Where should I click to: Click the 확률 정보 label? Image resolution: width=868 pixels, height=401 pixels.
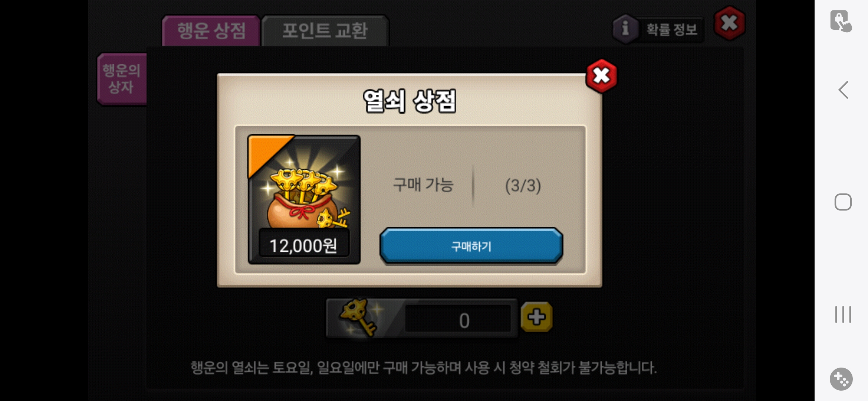point(671,29)
